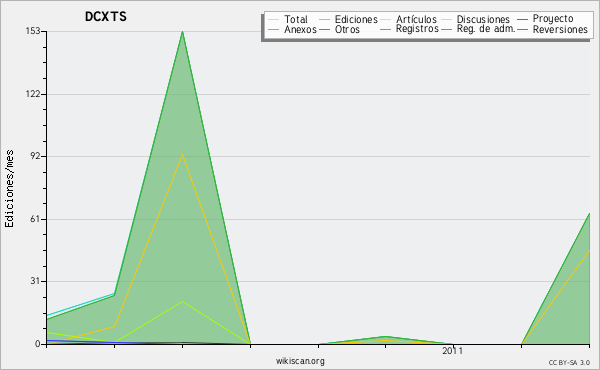Click the 122 y-axis label
600x370 pixels.
[33, 94]
